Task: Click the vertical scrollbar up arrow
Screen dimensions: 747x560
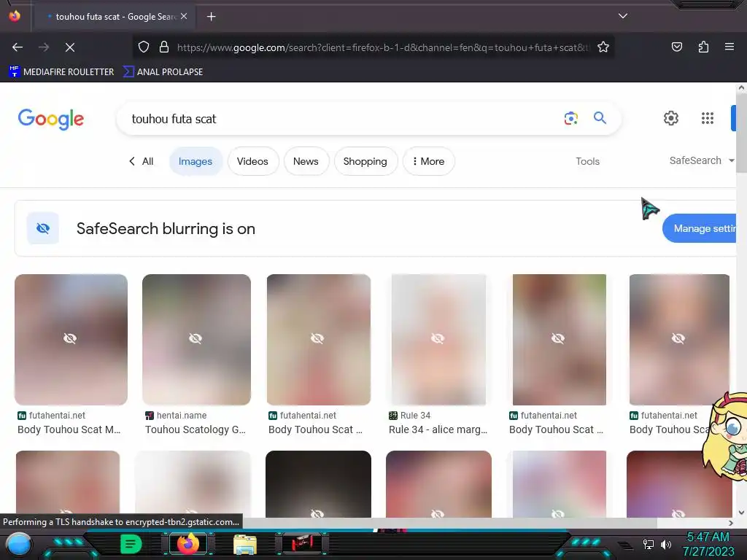Action: click(x=741, y=87)
